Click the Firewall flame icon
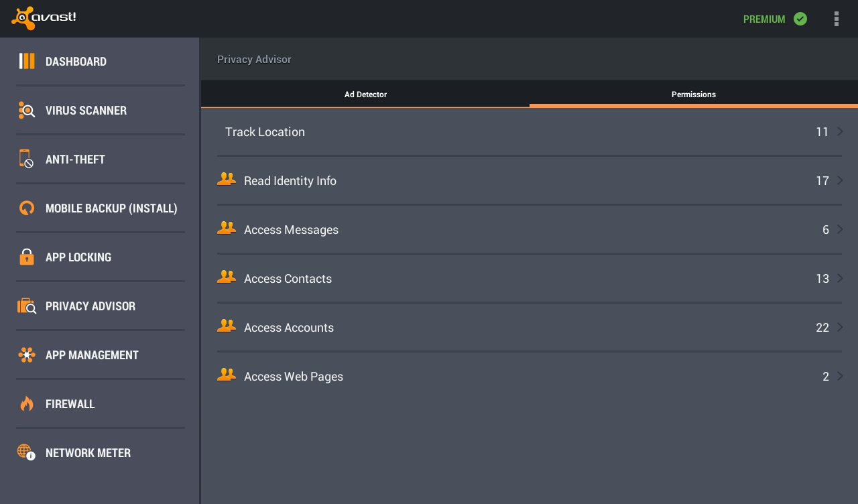This screenshot has height=504, width=858. coord(27,403)
